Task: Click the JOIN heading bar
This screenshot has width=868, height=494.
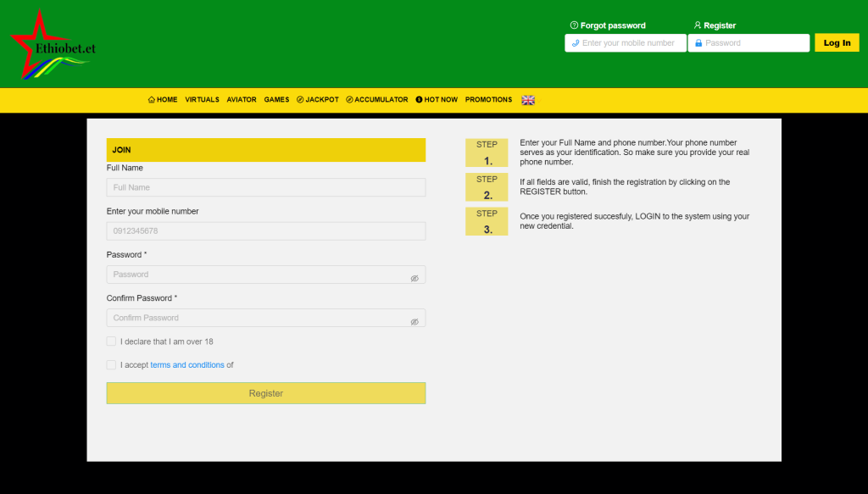Action: point(266,150)
